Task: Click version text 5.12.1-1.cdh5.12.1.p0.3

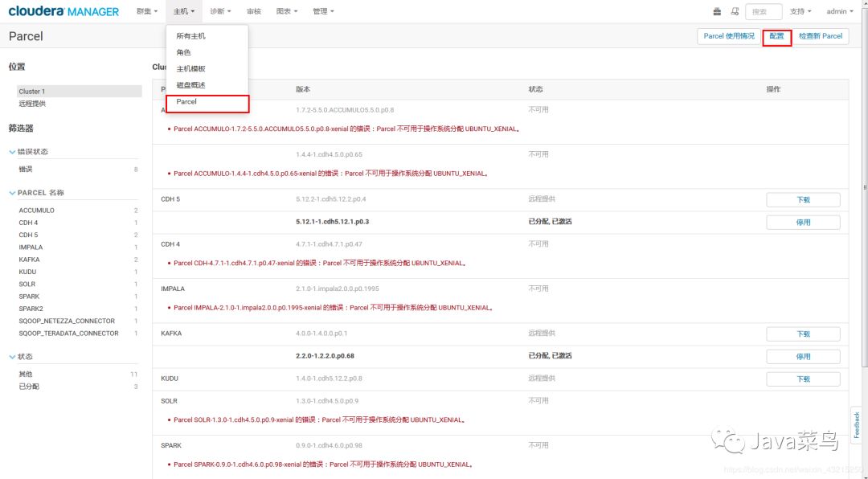Action: [332, 222]
